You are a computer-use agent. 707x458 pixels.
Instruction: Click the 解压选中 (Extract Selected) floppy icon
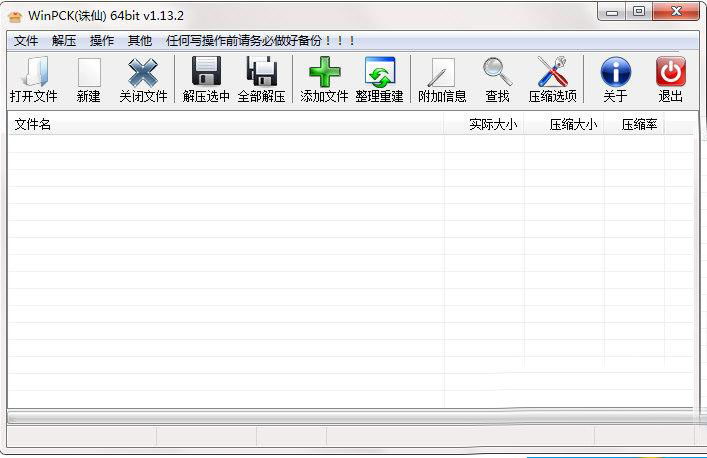pos(206,71)
